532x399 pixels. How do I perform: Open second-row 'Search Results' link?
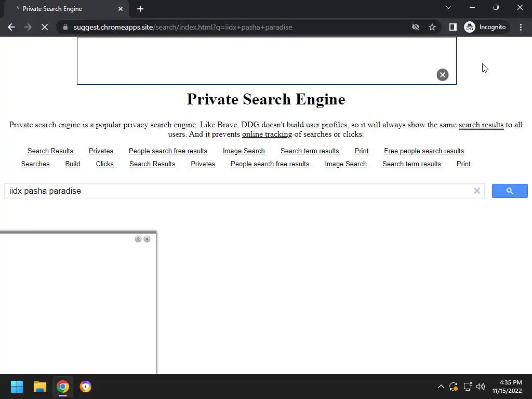[x=152, y=164]
